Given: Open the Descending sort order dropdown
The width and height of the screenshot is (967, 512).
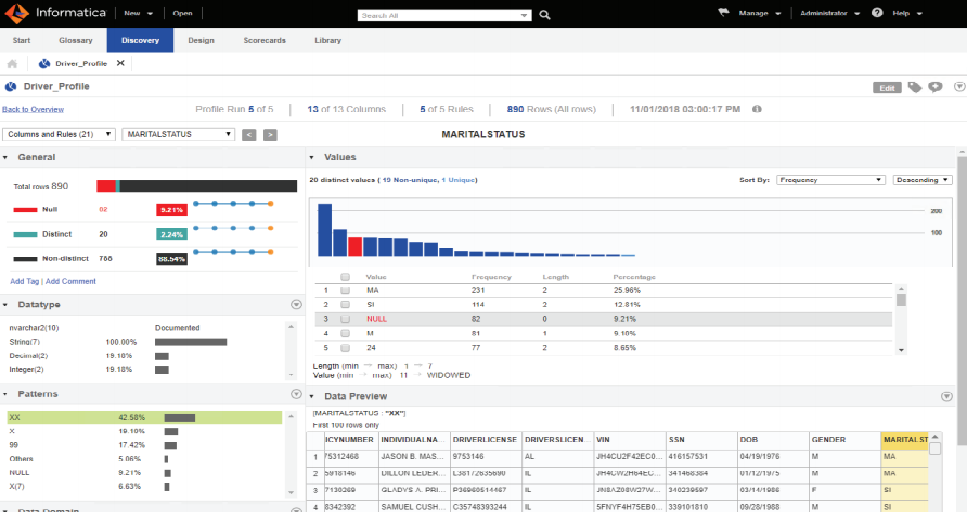Looking at the screenshot, I should [922, 180].
